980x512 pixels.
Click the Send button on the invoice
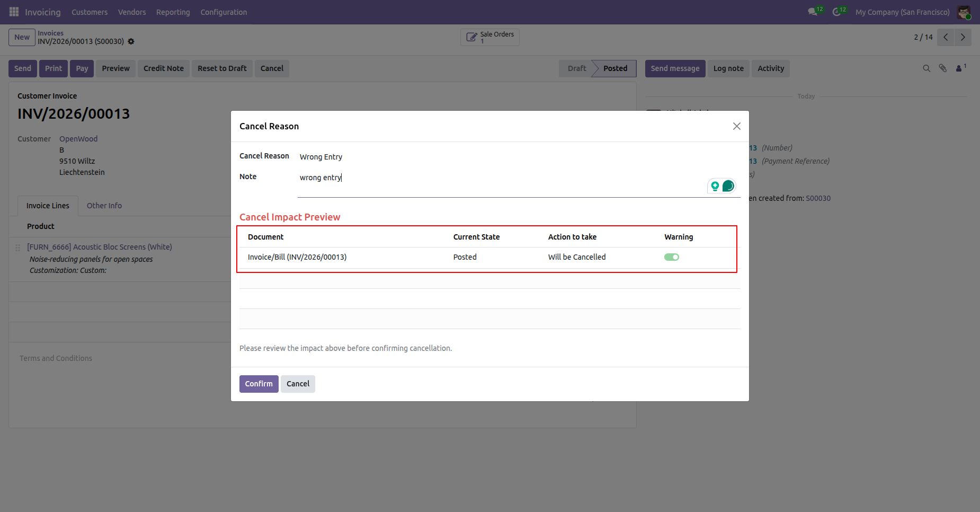click(x=23, y=68)
